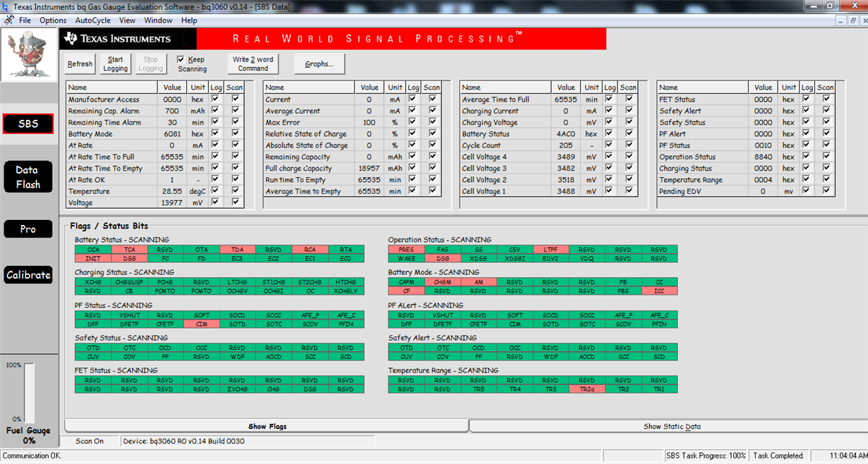The image size is (868, 464).
Task: Click the Fuel Gauge level bar
Action: click(x=29, y=393)
